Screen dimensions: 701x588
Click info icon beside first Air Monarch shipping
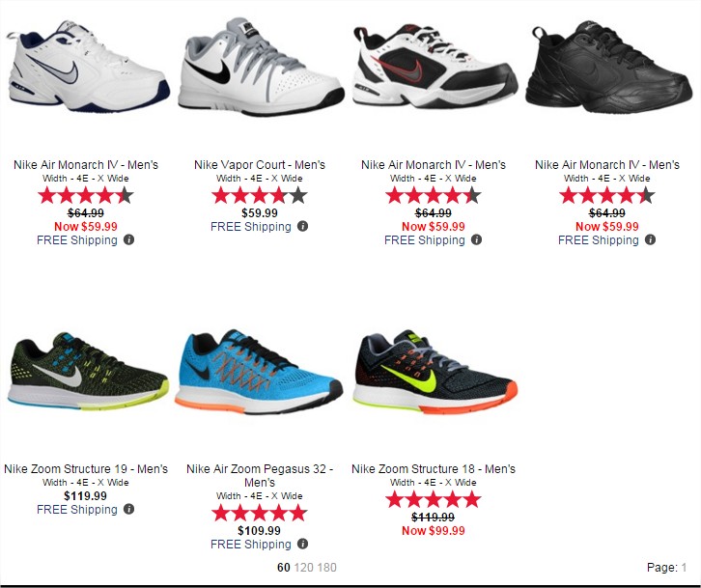pos(128,239)
